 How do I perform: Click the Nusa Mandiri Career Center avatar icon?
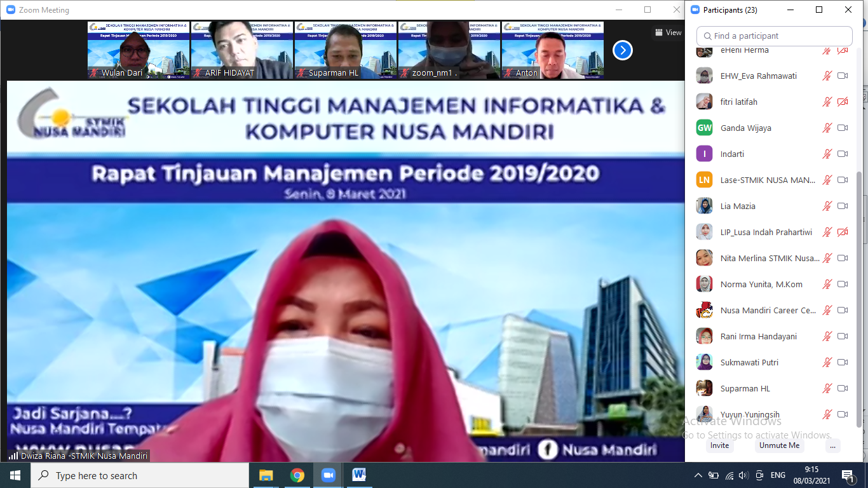(x=704, y=310)
